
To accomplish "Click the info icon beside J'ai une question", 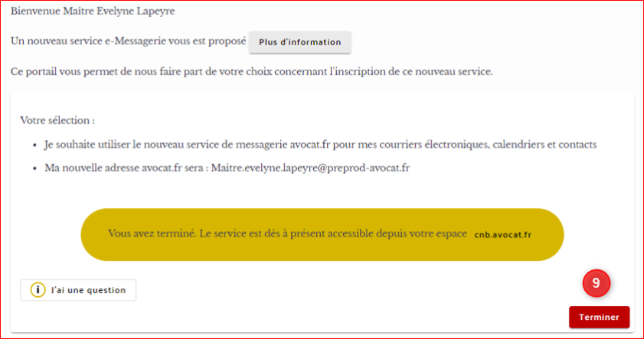I will point(38,290).
